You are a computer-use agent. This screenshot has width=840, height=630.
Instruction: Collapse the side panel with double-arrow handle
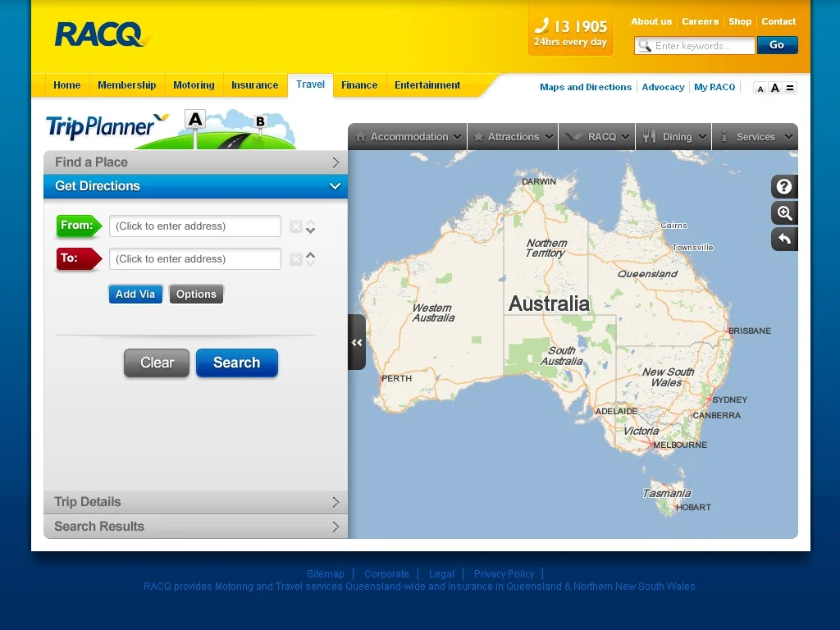tap(357, 342)
